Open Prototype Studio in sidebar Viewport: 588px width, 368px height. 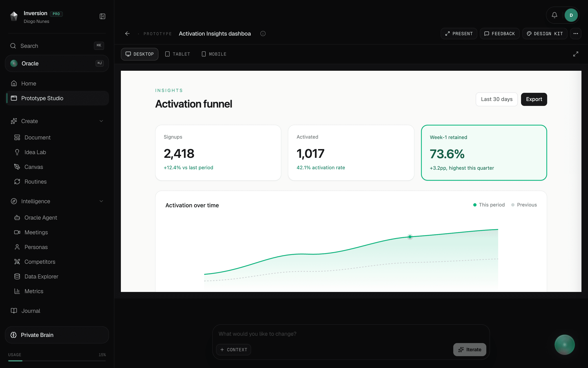[x=57, y=98]
